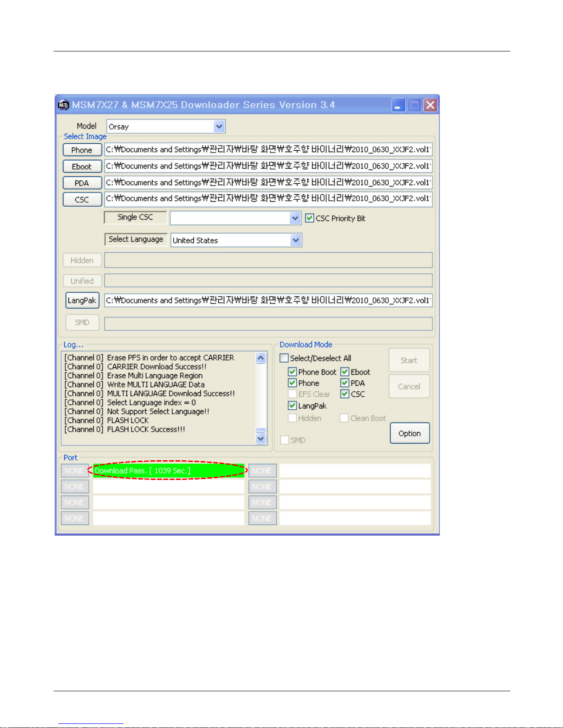Click the CSC image path field
The height and width of the screenshot is (728, 563).
(x=268, y=199)
